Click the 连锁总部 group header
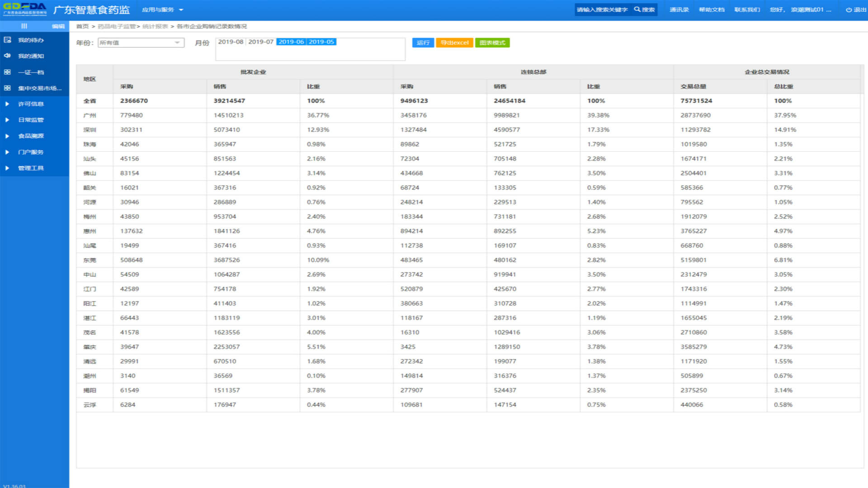Screen dimensions: 868x488 click(533, 72)
